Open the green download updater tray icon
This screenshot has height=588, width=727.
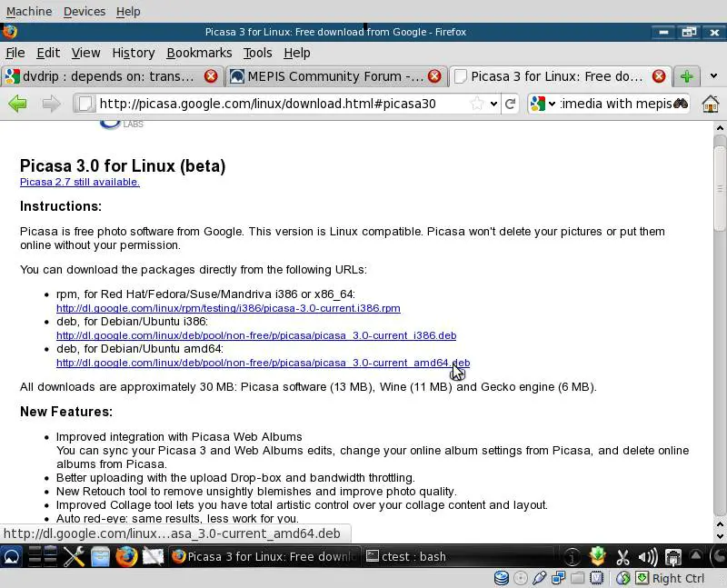coord(598,556)
